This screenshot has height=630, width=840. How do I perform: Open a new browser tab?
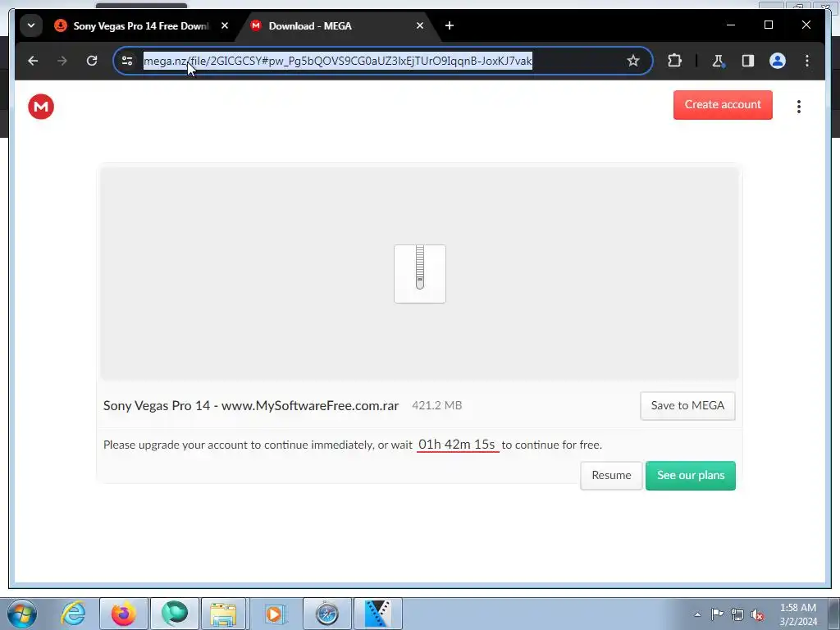click(450, 25)
